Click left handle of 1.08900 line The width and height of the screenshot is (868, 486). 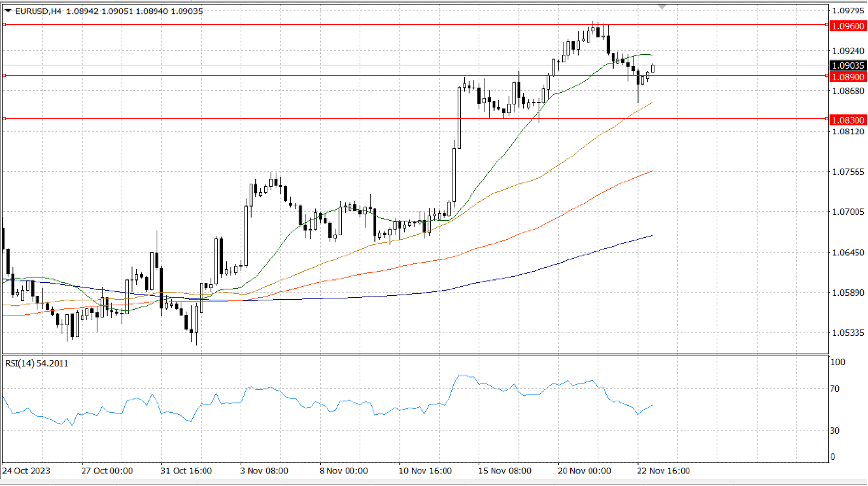click(4, 76)
